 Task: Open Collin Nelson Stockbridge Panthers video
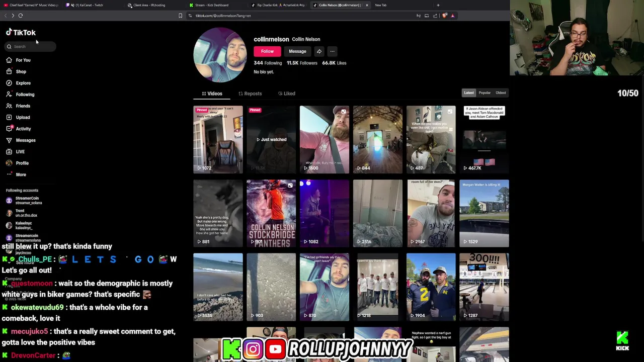271,213
